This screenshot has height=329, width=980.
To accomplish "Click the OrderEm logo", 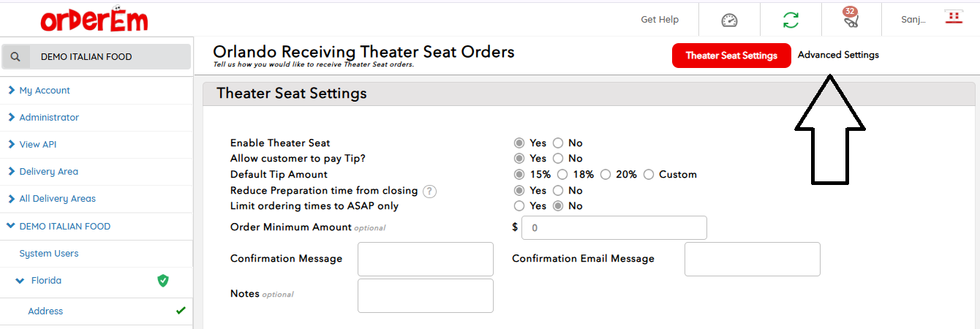I will pos(94,20).
